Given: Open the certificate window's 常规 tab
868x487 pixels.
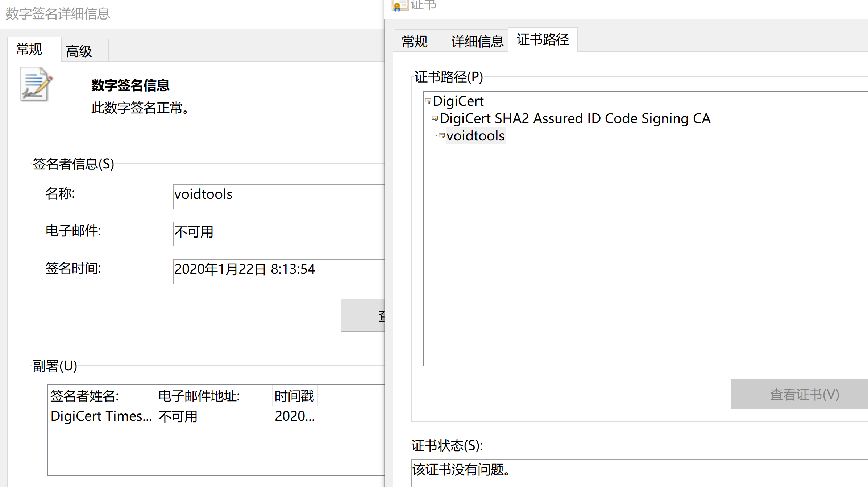Looking at the screenshot, I should click(415, 42).
